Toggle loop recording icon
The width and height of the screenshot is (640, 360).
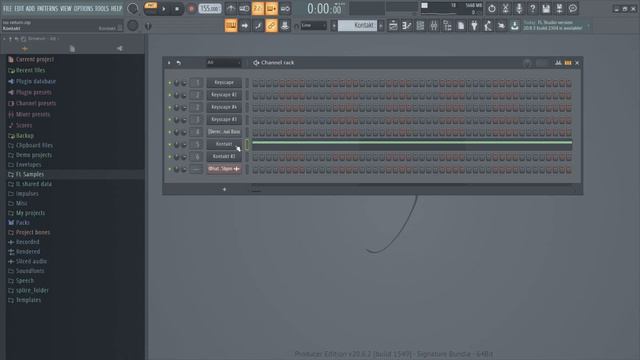285,9
